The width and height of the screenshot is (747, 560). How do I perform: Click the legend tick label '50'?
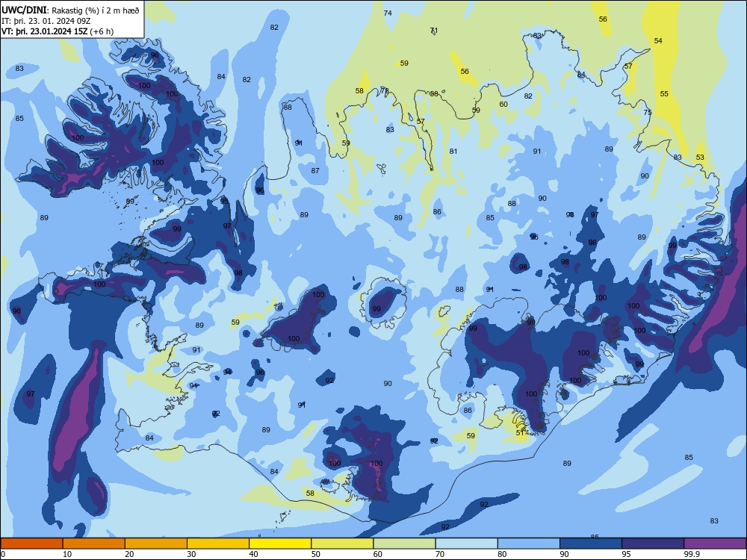315,554
